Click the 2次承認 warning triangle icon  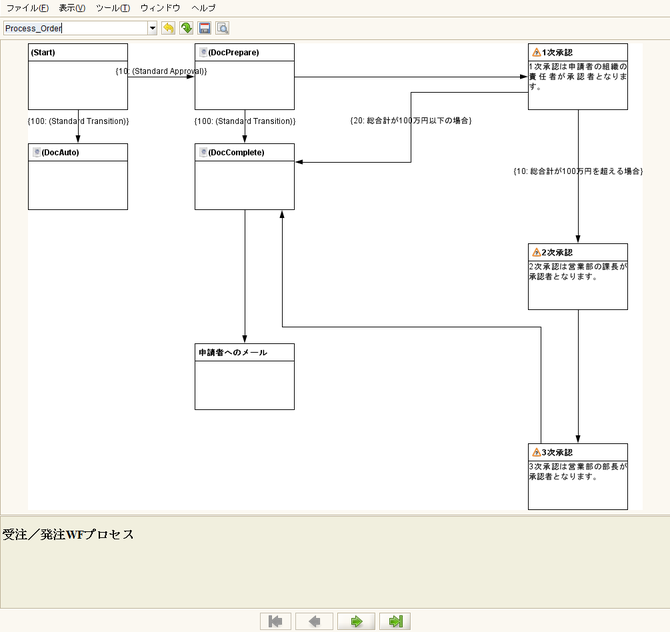[537, 253]
